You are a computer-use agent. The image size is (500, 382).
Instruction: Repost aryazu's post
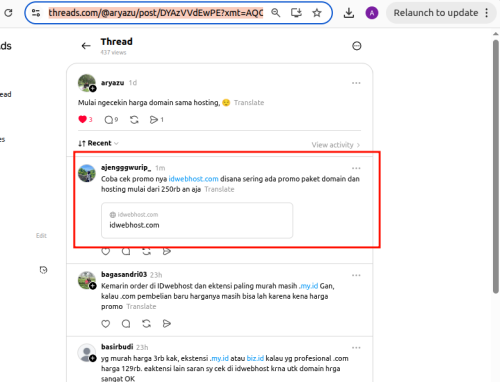tap(134, 120)
